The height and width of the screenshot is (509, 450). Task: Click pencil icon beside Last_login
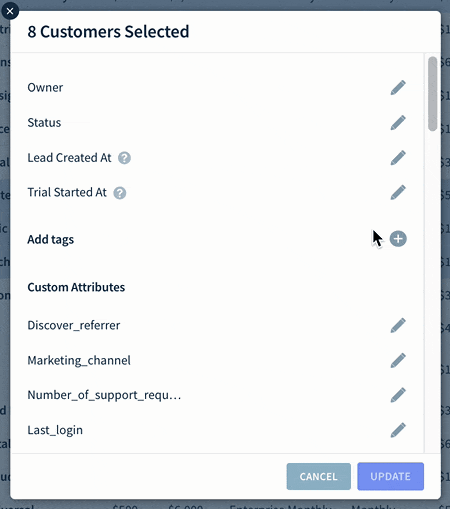tap(398, 430)
